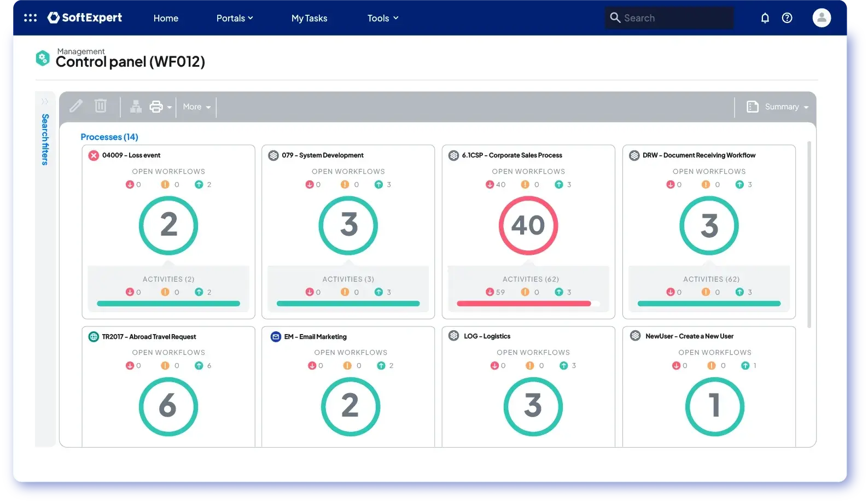This screenshot has width=868, height=503.
Task: Expand the More dropdown in toolbar
Action: 196,107
